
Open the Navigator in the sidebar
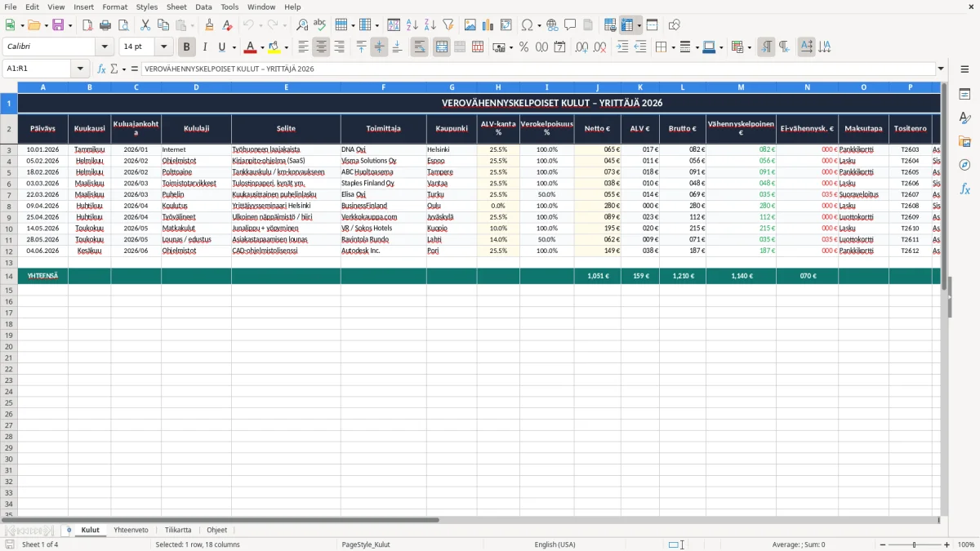(x=964, y=165)
